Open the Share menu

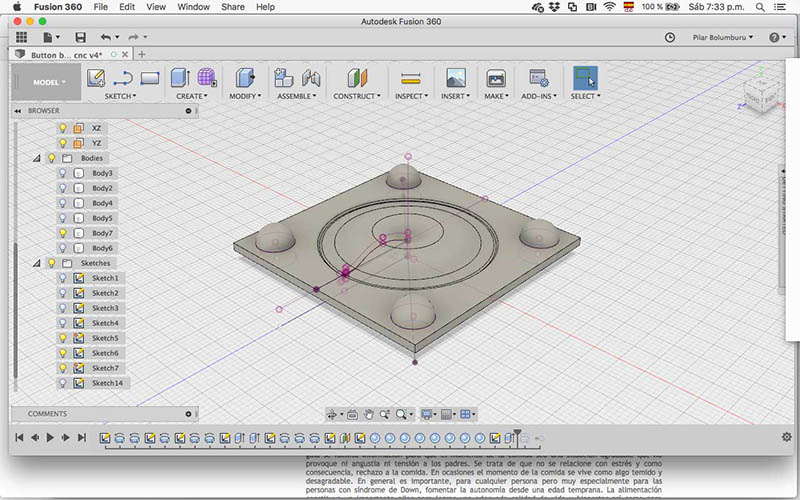(233, 7)
